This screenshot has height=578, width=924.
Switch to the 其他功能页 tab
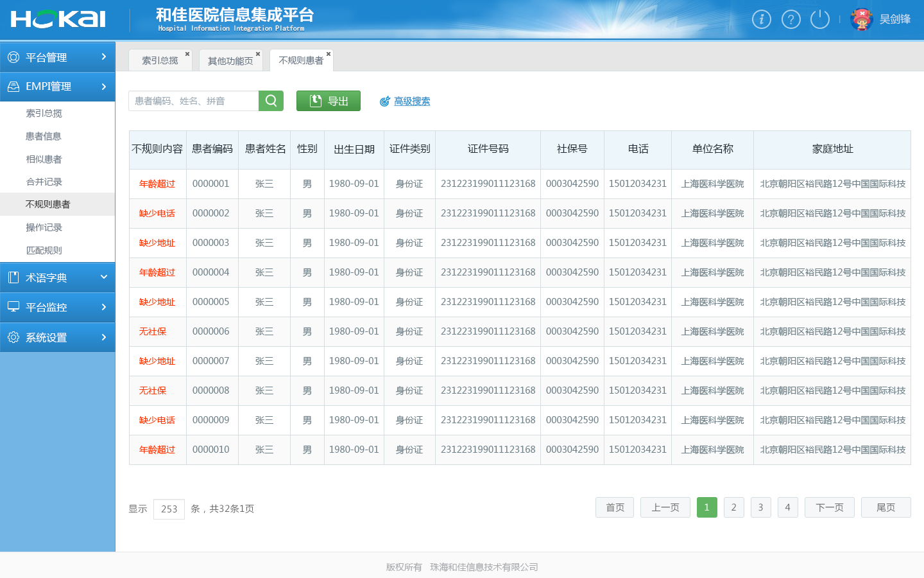coord(230,60)
